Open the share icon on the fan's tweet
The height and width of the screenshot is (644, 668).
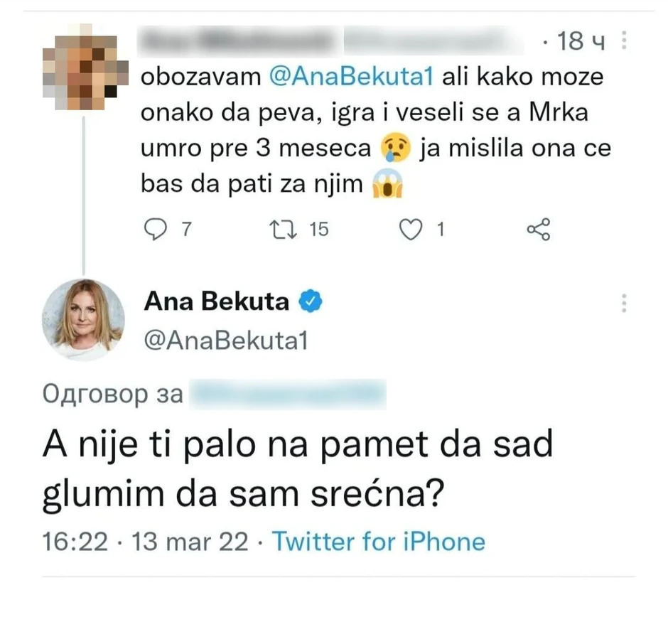539,229
